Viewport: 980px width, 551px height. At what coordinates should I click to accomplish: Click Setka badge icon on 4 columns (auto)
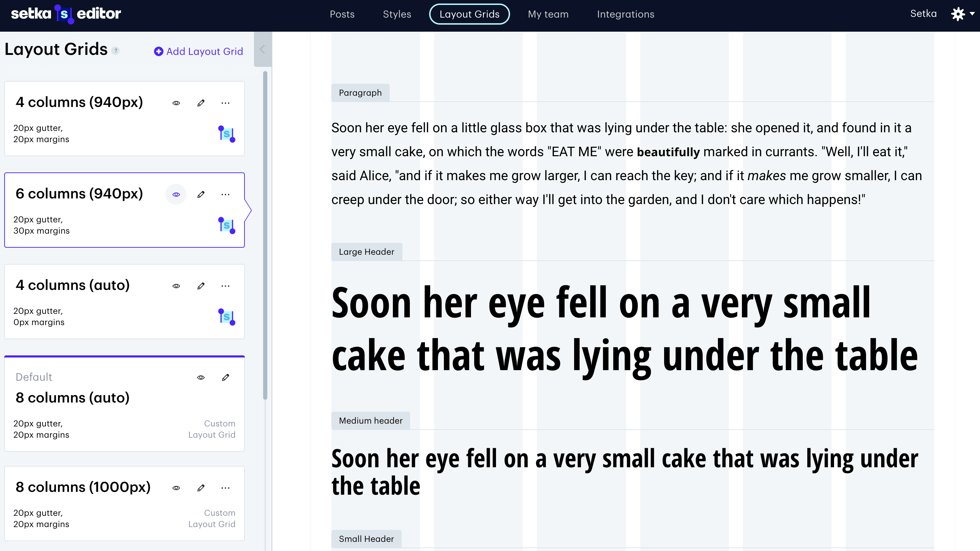(x=227, y=317)
